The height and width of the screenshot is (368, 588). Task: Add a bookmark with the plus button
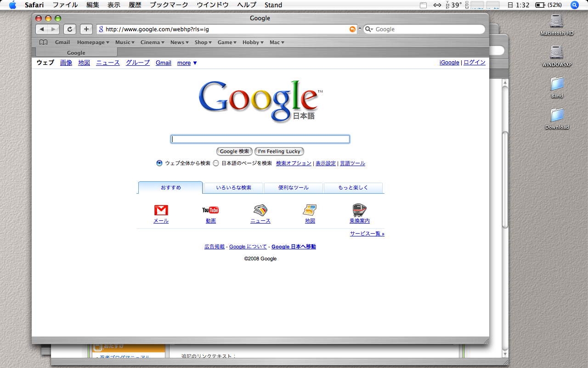(86, 29)
